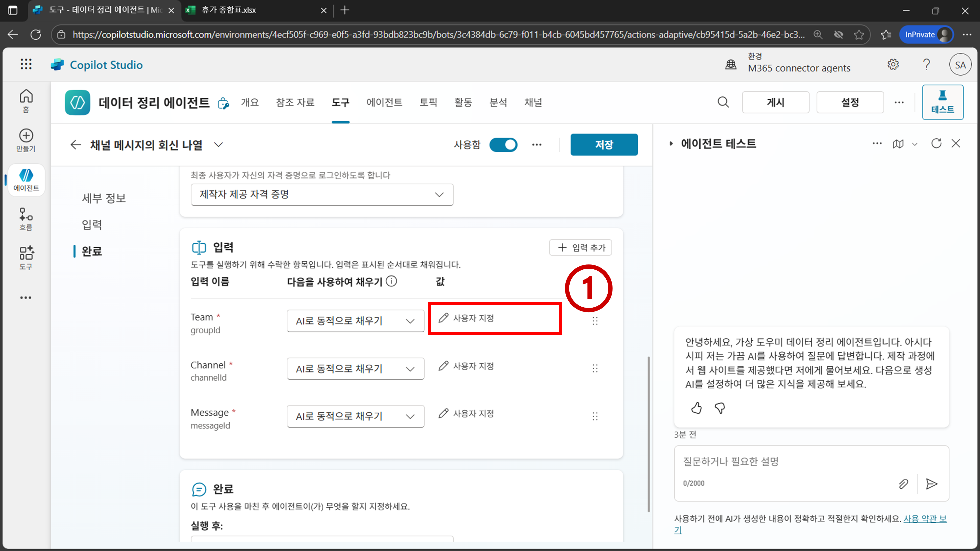Open the 사용 약관 보기 link

924,519
